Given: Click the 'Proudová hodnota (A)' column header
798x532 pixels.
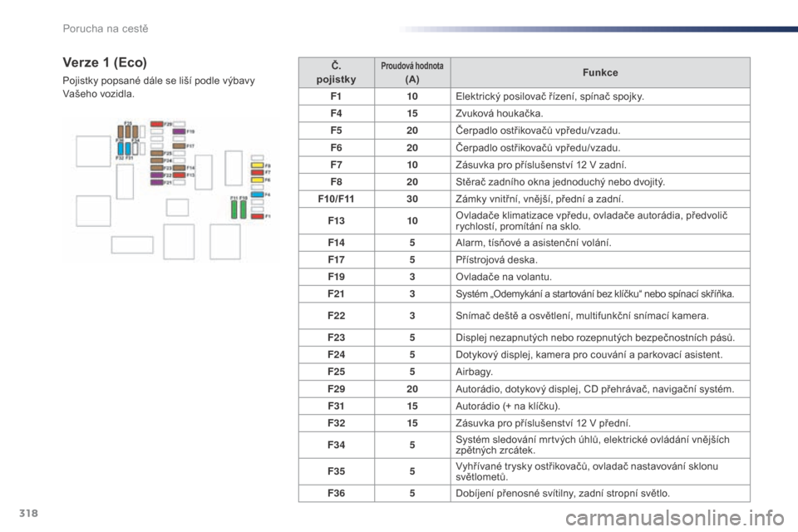Looking at the screenshot, I should [x=412, y=72].
